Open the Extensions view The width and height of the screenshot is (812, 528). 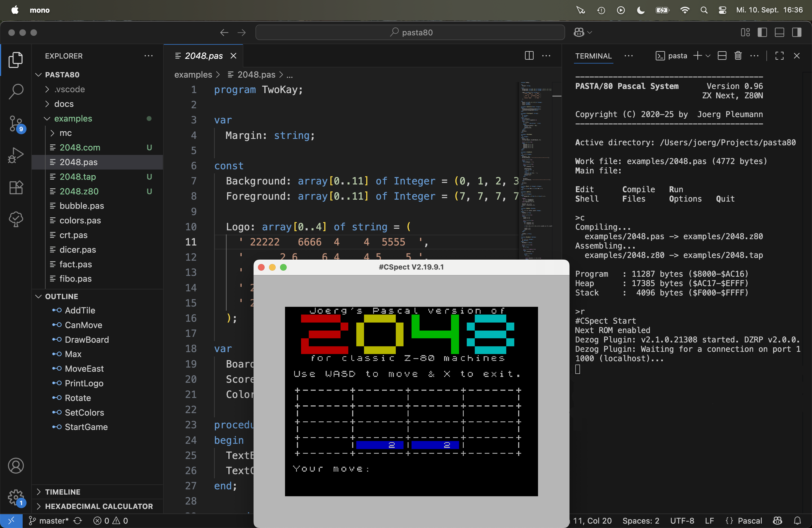click(x=16, y=187)
